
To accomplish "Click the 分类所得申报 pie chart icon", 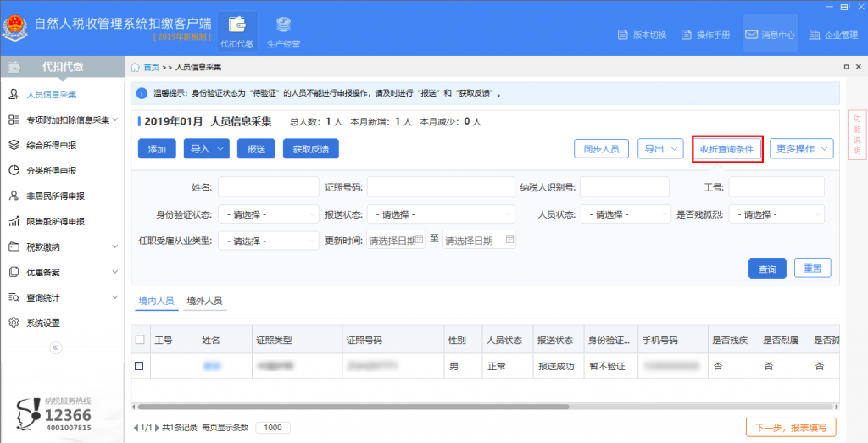I will coord(14,170).
